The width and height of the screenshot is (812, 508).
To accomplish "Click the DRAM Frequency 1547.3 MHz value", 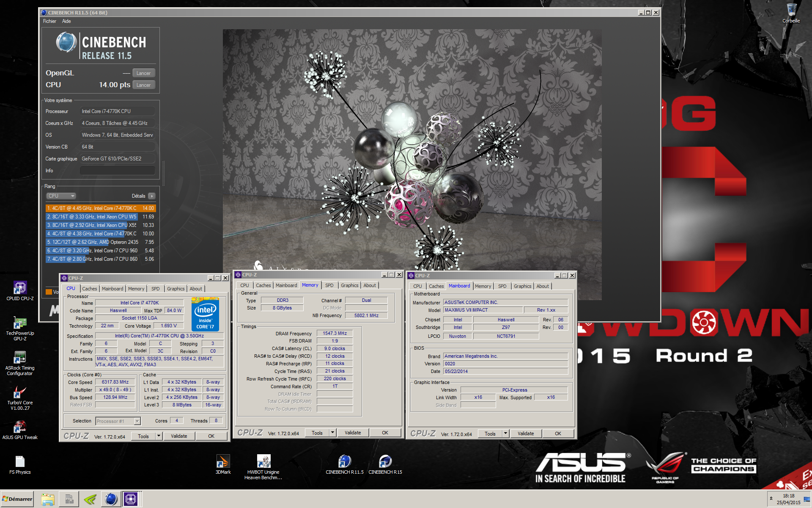I will (335, 334).
